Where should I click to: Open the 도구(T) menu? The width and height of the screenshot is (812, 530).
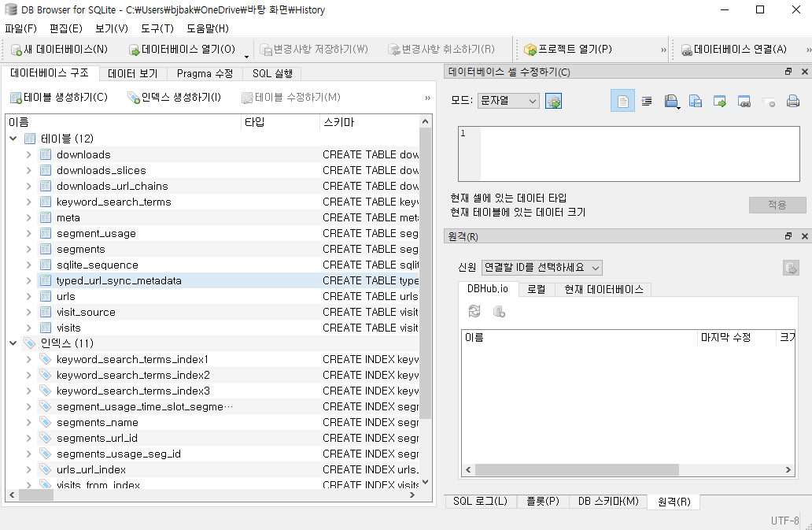coord(157,28)
